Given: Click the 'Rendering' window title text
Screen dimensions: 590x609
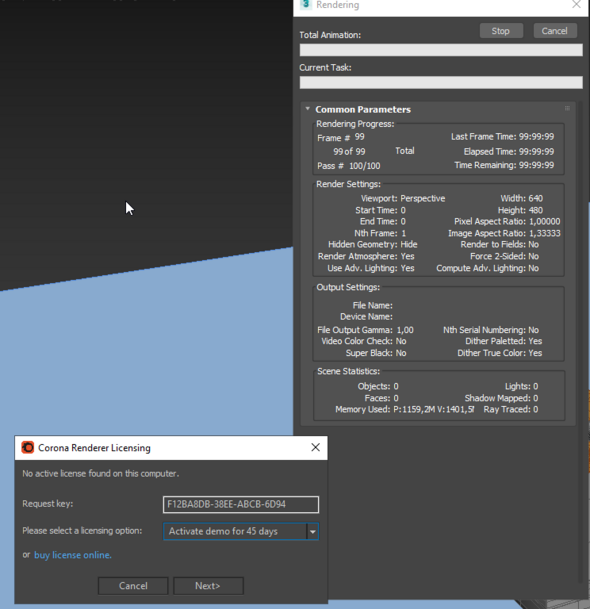Looking at the screenshot, I should (337, 5).
